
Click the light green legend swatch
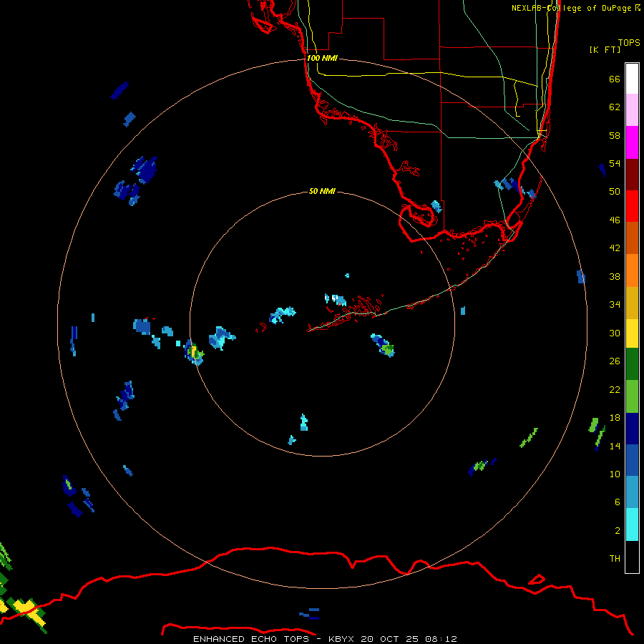(632, 396)
